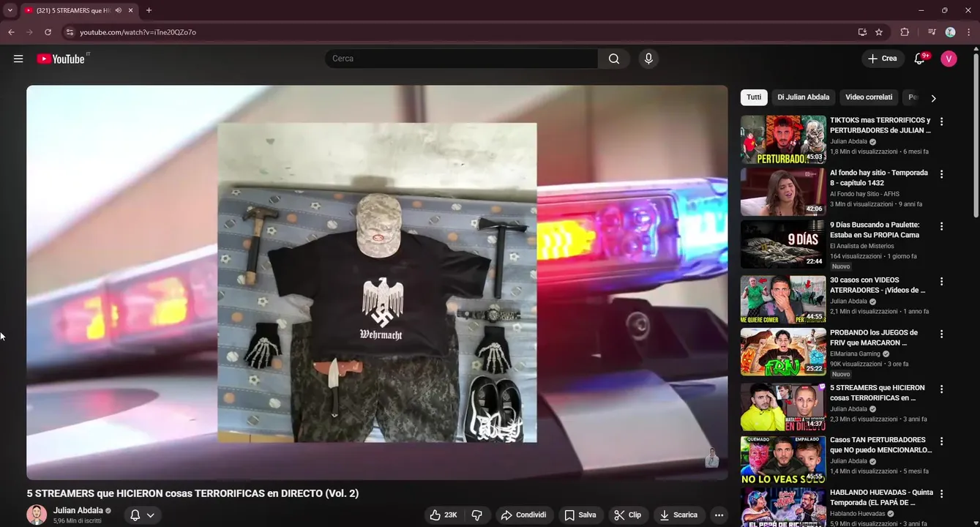The image size is (980, 527).
Task: Select the Tutti filter chip
Action: [754, 97]
